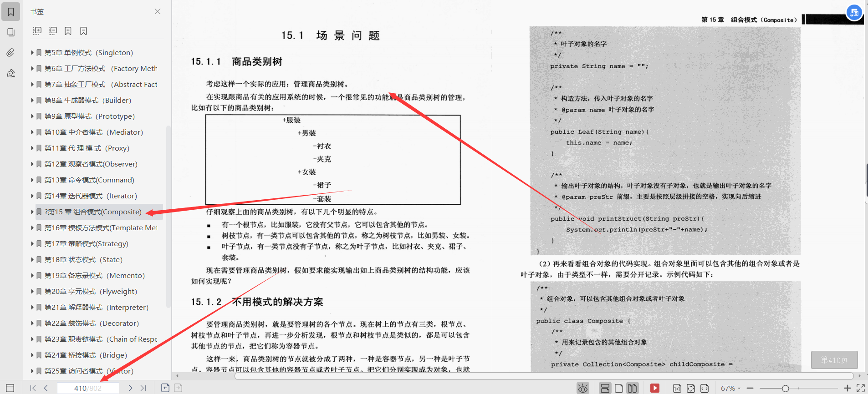Start slideshow play button

655,388
